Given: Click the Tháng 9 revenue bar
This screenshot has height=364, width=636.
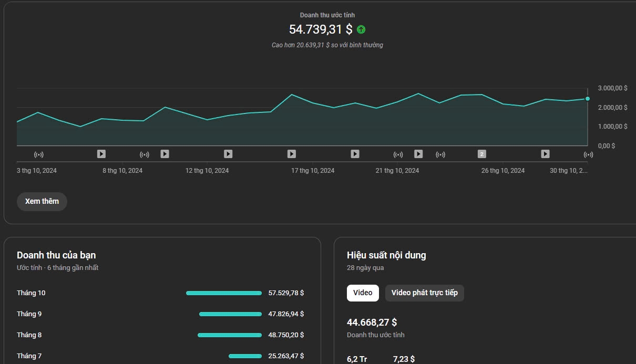Looking at the screenshot, I should [230, 314].
